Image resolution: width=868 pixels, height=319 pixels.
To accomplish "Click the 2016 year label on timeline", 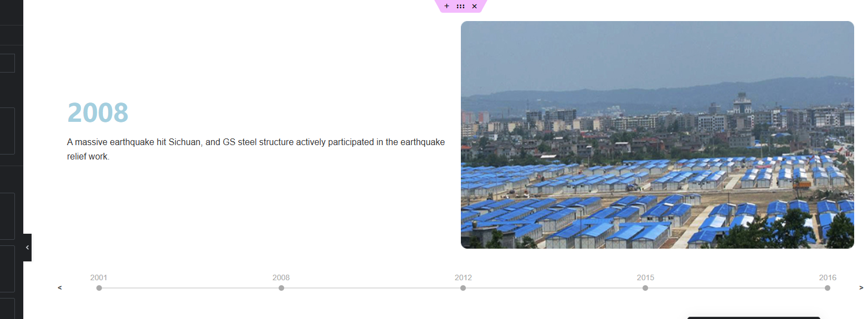I will coord(828,277).
